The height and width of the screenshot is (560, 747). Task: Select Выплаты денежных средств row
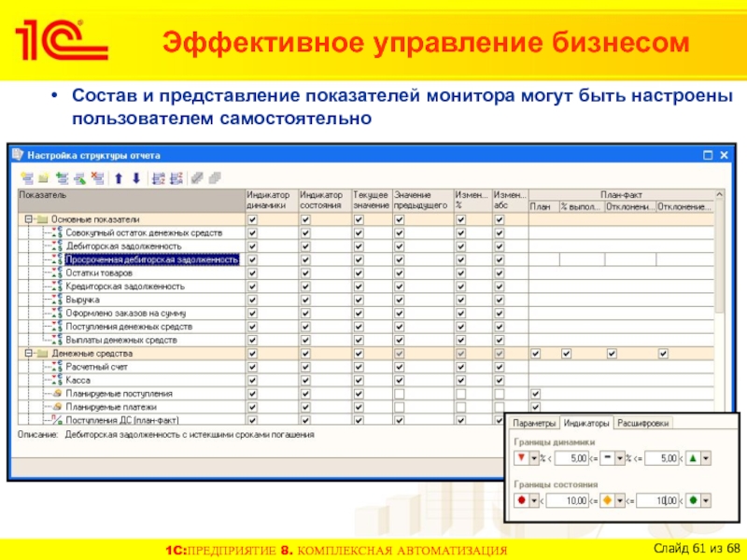coord(121,340)
